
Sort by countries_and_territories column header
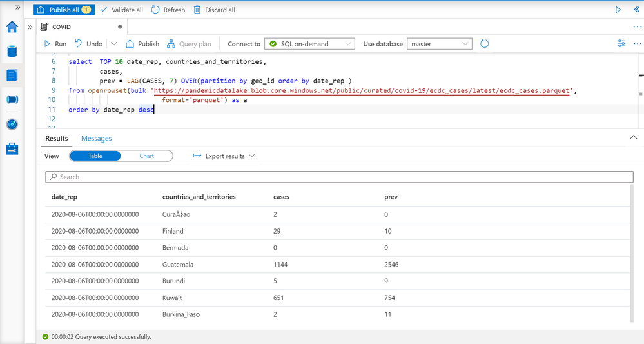[x=199, y=197]
